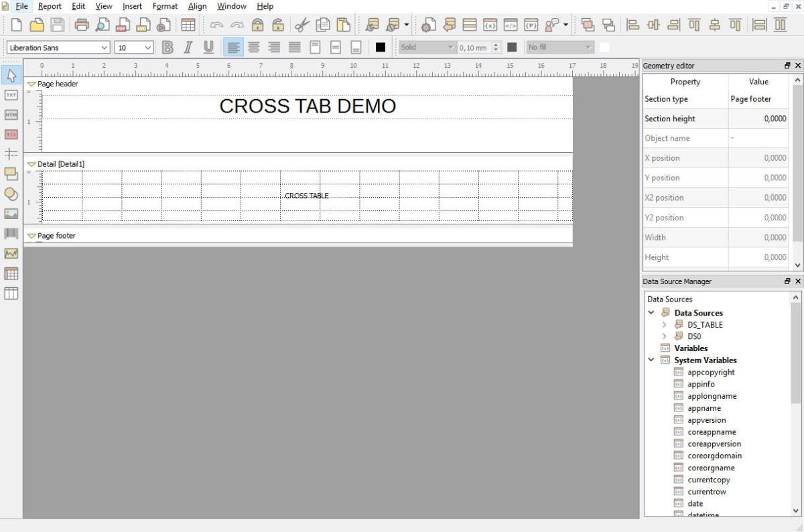Click the export to PDF icon
This screenshot has width=804, height=532.
[123, 25]
